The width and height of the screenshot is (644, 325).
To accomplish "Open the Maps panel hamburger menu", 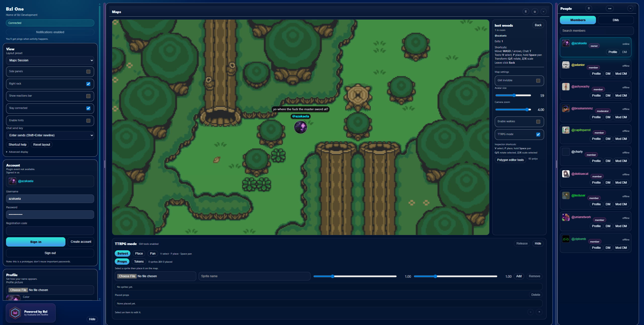I will point(525,12).
